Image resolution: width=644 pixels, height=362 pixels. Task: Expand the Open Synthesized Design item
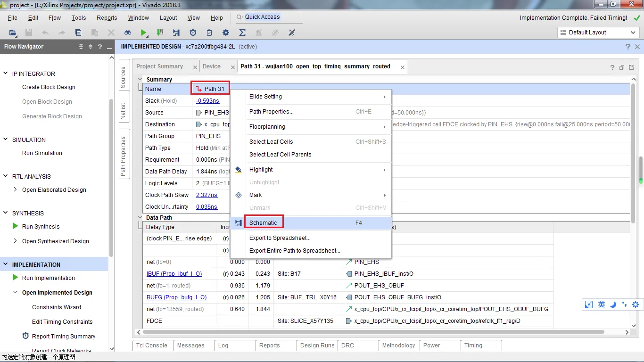16,241
